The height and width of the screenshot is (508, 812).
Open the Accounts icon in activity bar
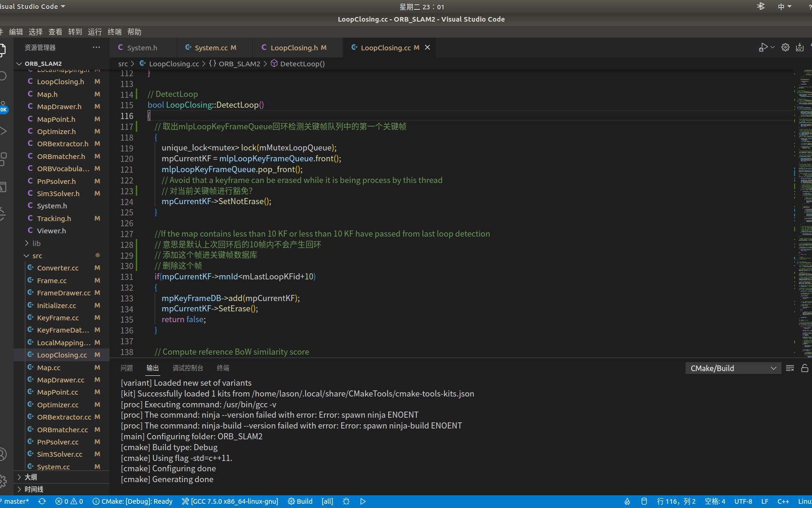click(3, 454)
